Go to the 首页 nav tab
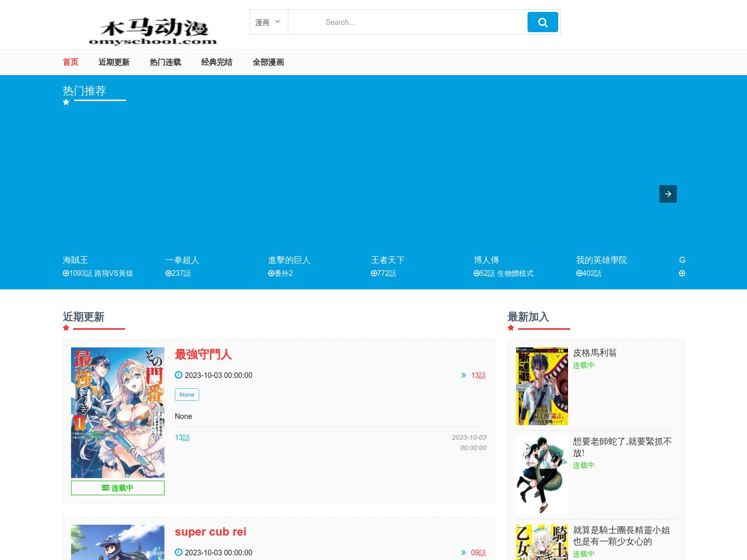Screen dimensions: 747x560 tap(71, 62)
